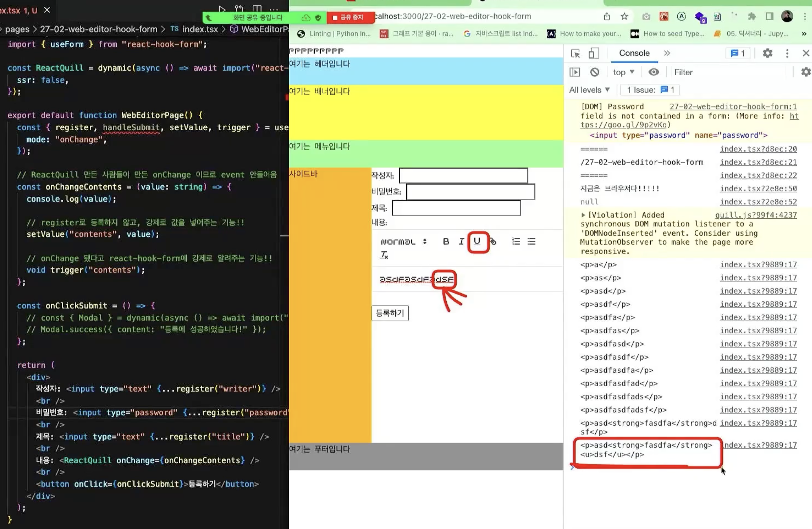This screenshot has height=529, width=812.
Task: Open 05. 딕셔너리 Jupyter bookmark
Action: point(751,34)
